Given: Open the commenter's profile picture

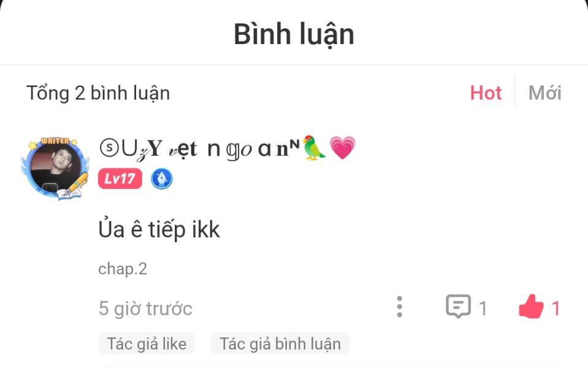Looking at the screenshot, I should (56, 167).
